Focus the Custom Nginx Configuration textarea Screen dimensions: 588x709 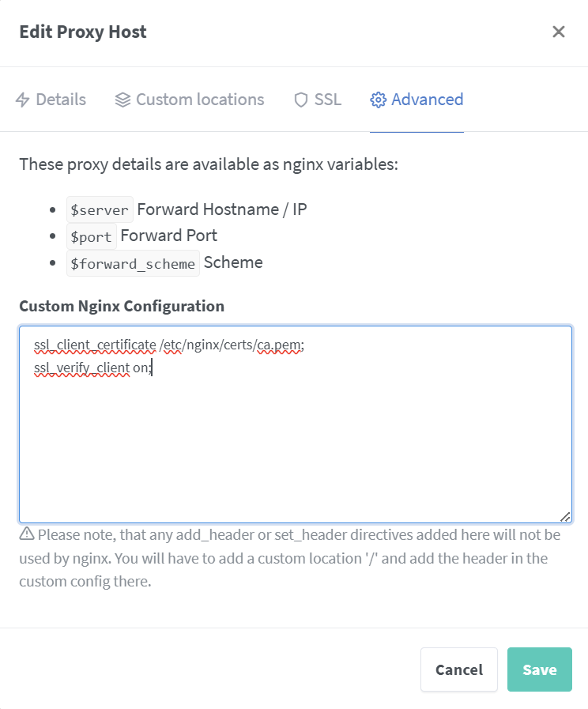[296, 424]
